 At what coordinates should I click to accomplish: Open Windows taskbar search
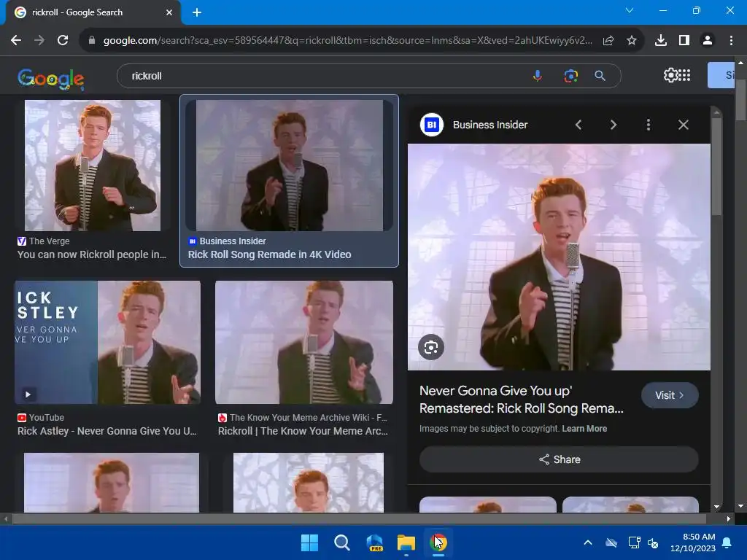click(341, 542)
